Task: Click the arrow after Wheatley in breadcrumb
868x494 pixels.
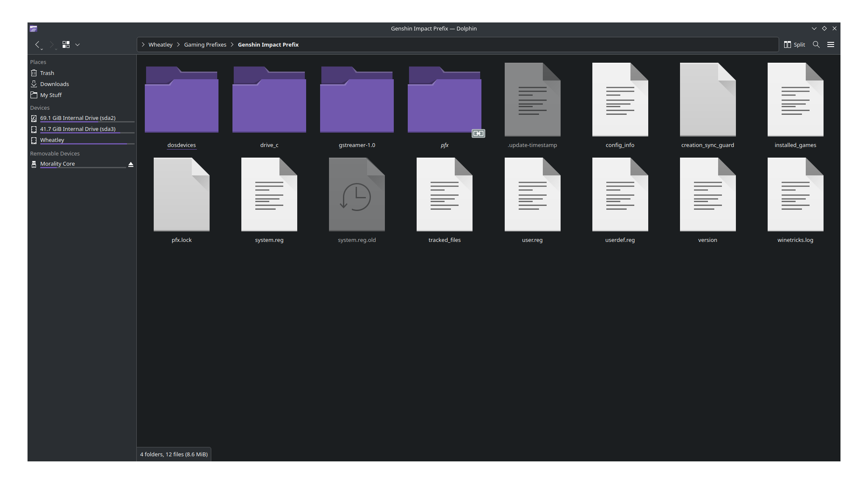Action: (x=178, y=44)
